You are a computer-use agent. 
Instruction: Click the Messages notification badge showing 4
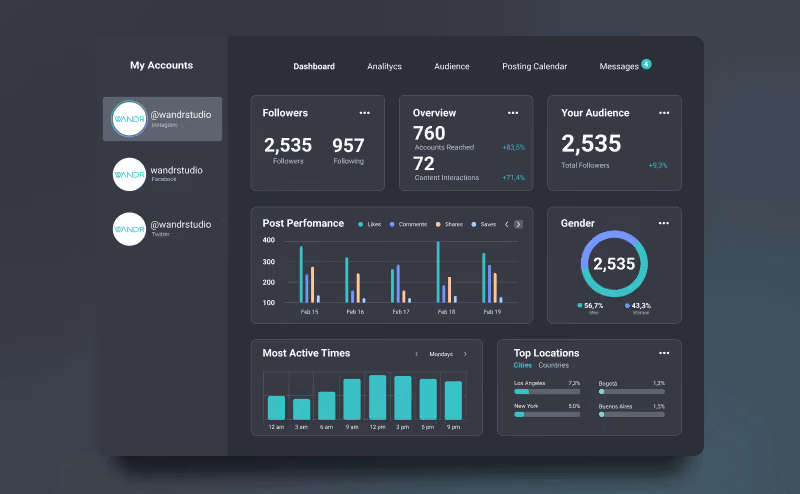(x=646, y=64)
